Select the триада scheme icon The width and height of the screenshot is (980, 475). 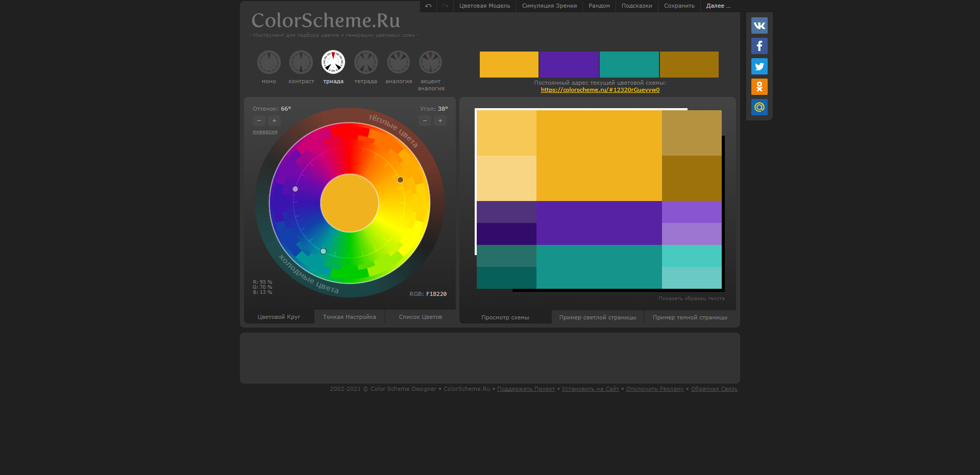(x=333, y=62)
